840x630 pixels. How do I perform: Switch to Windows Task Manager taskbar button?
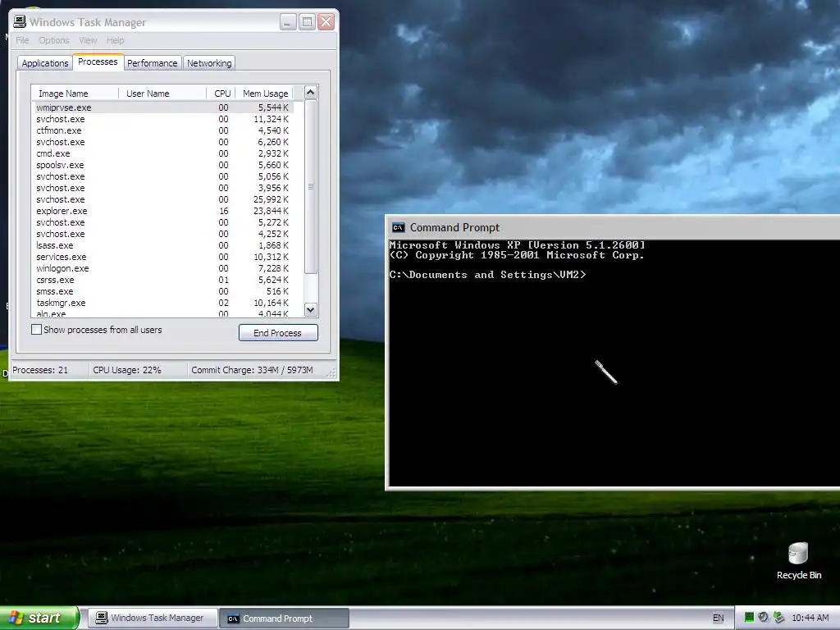tap(153, 619)
